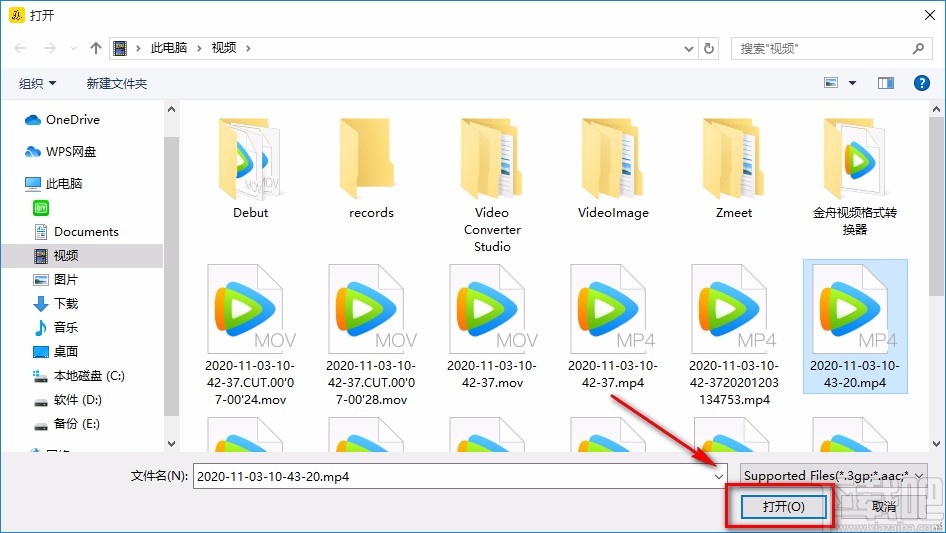Select file 2020-11-03-10-42-37.mp4
Screen dimensions: 946x533
click(613, 327)
